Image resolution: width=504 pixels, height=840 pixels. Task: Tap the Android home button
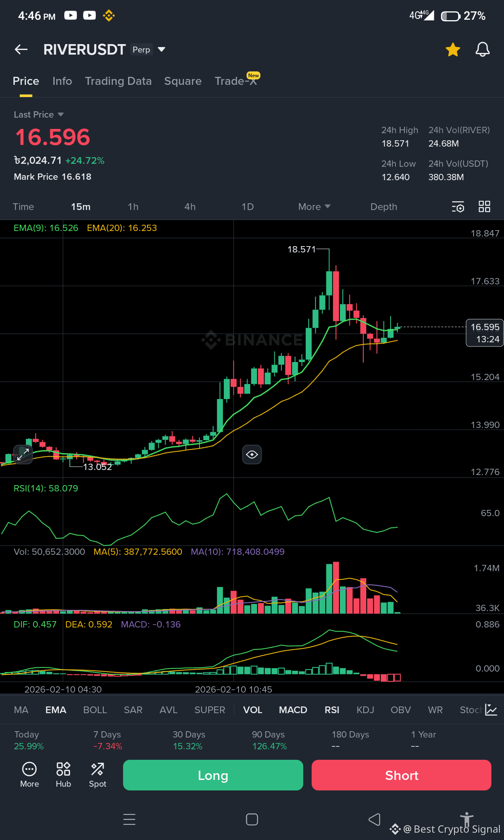pos(252,819)
